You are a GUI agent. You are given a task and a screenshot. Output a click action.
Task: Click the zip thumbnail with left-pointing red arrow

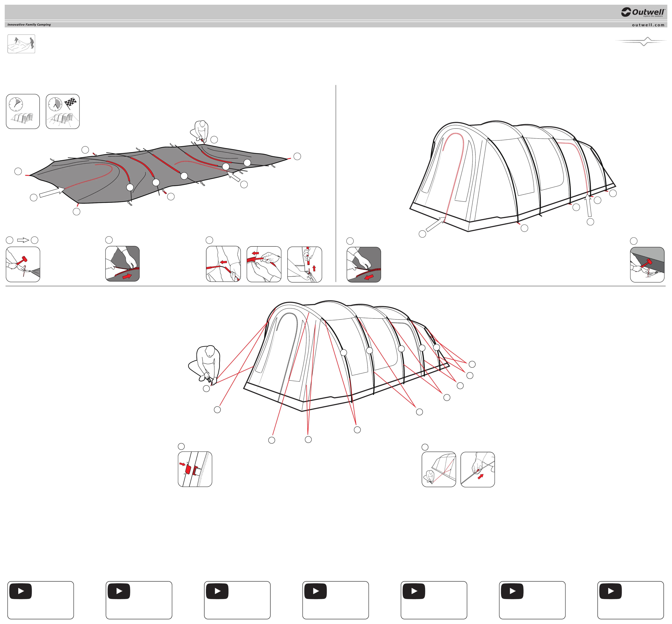pyautogui.click(x=364, y=265)
